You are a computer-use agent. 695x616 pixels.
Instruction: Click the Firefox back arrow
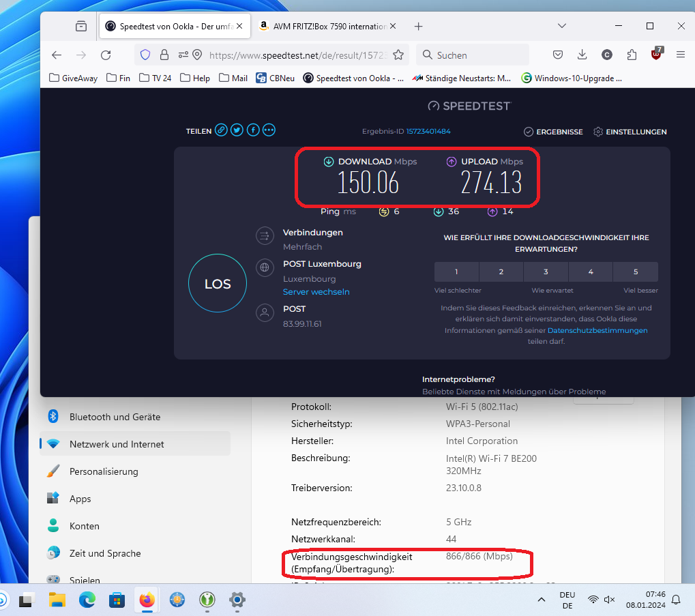57,55
